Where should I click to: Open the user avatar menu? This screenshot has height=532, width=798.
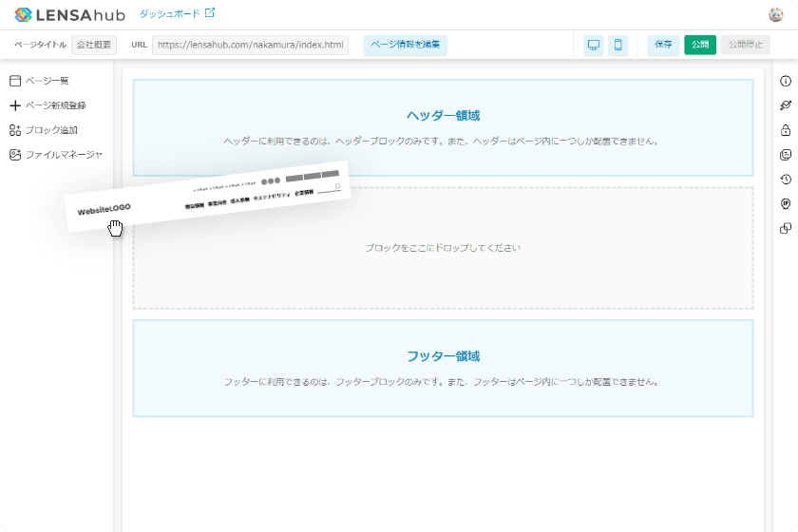tap(775, 14)
